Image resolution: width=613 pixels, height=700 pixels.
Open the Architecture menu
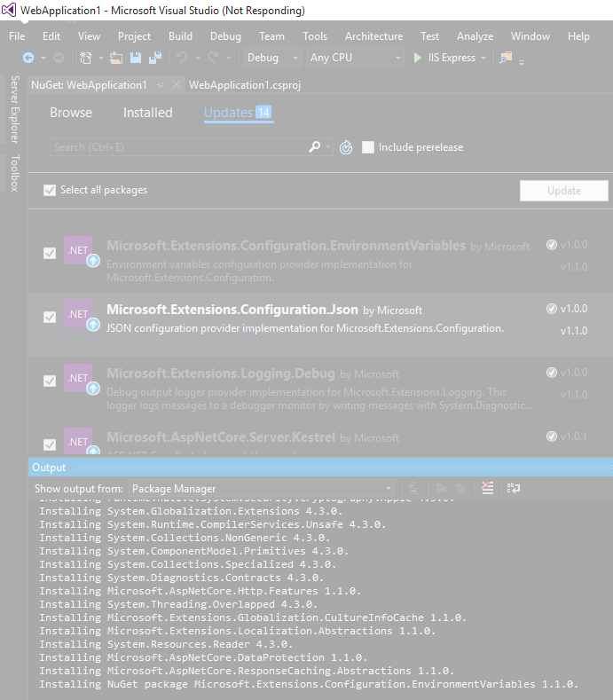coord(373,36)
